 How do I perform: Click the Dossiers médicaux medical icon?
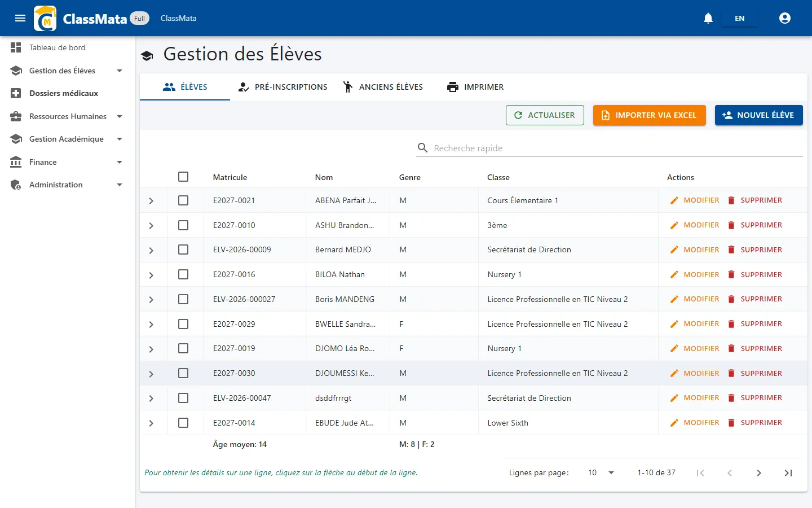16,93
